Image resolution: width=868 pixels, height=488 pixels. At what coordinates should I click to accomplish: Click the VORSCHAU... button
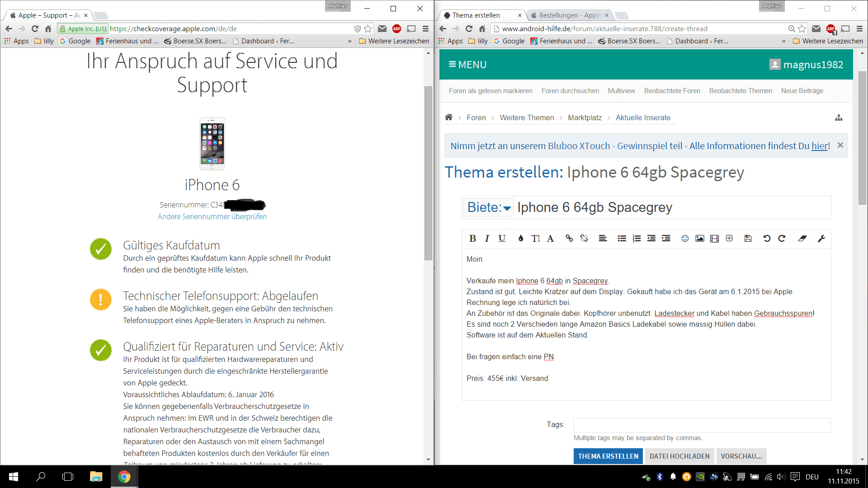pos(741,456)
